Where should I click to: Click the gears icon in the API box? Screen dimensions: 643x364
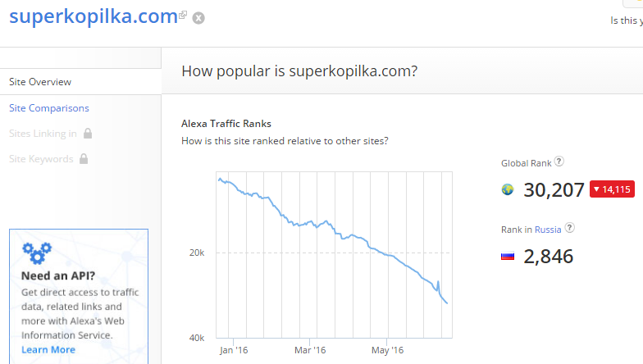click(x=37, y=253)
